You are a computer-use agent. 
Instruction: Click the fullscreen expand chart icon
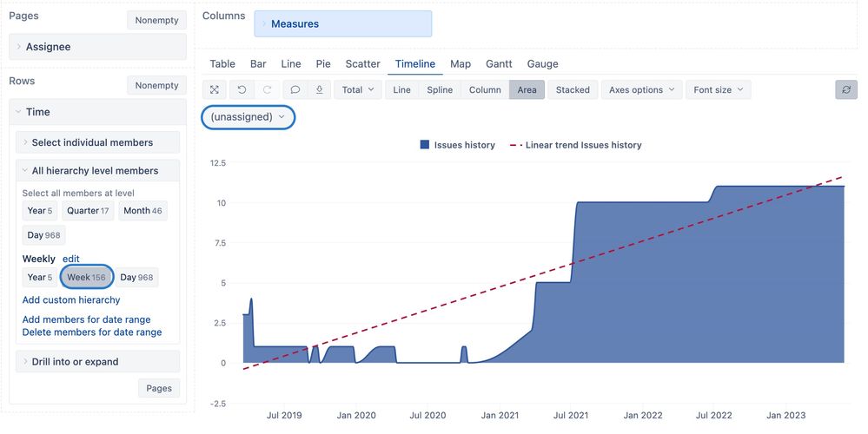pyautogui.click(x=215, y=89)
